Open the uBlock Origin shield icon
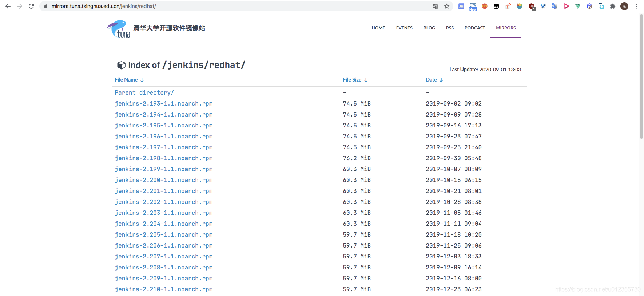This screenshot has width=644, height=296. coord(532,7)
